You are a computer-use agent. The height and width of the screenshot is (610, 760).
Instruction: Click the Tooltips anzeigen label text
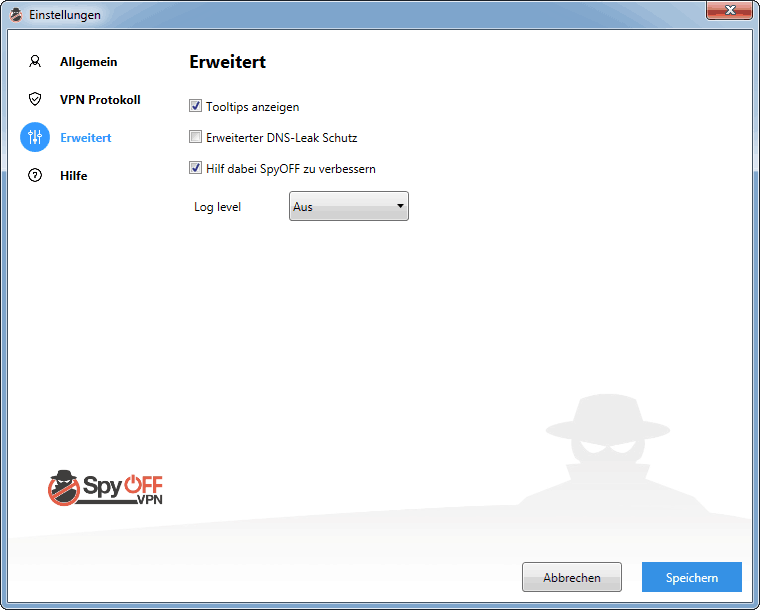pyautogui.click(x=253, y=107)
